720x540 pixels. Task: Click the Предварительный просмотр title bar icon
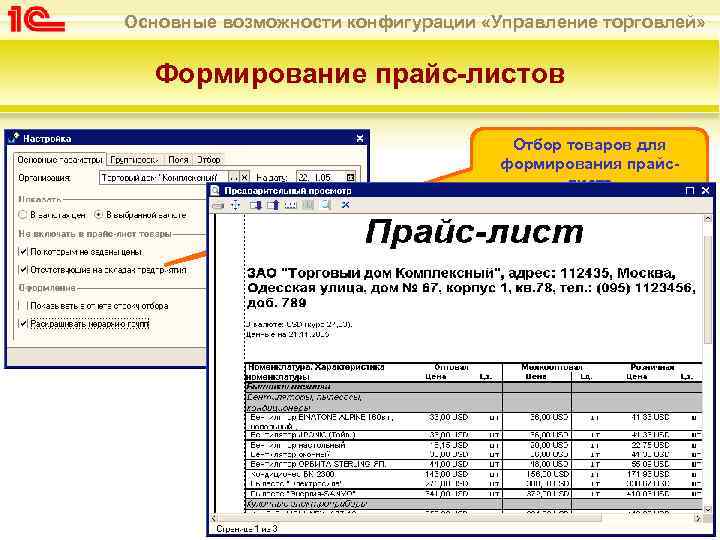click(215, 191)
